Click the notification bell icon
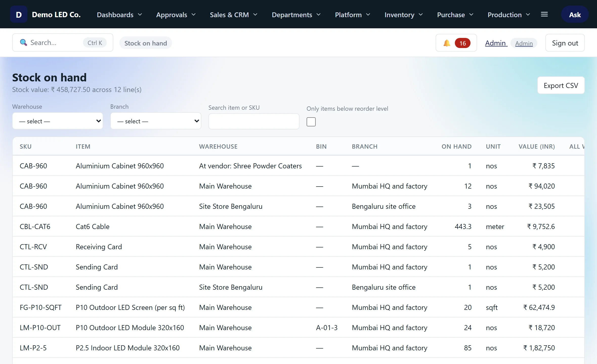 pyautogui.click(x=447, y=43)
